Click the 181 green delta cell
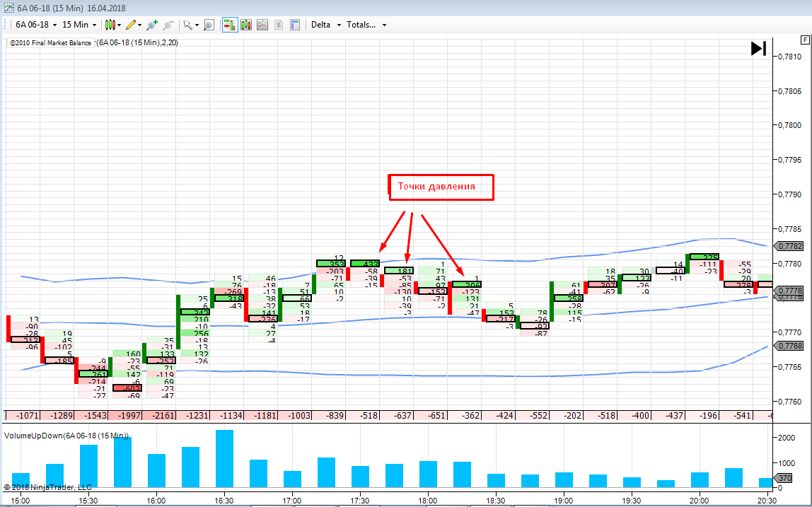812x507 pixels. click(x=399, y=270)
